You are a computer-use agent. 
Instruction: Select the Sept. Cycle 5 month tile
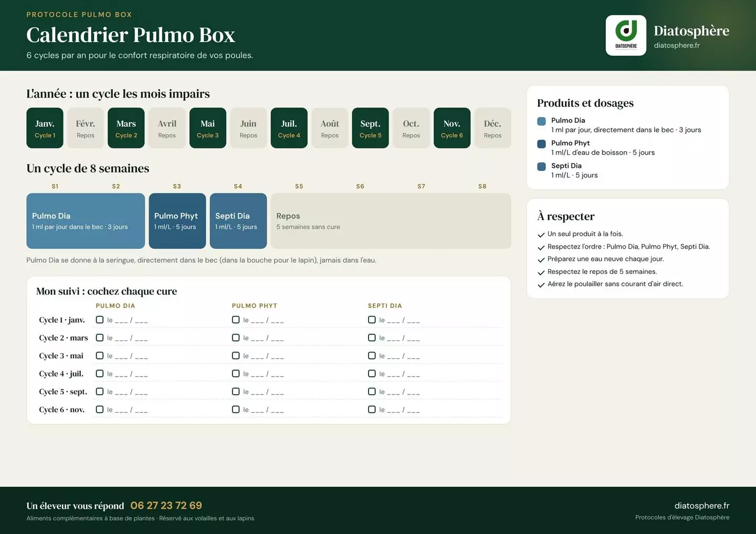tap(370, 128)
